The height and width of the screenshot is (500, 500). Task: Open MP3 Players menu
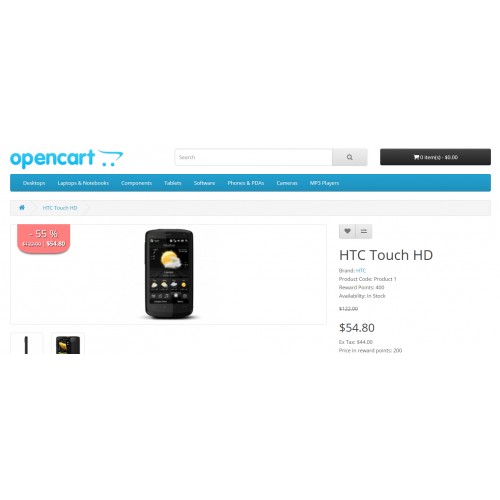pos(324,183)
